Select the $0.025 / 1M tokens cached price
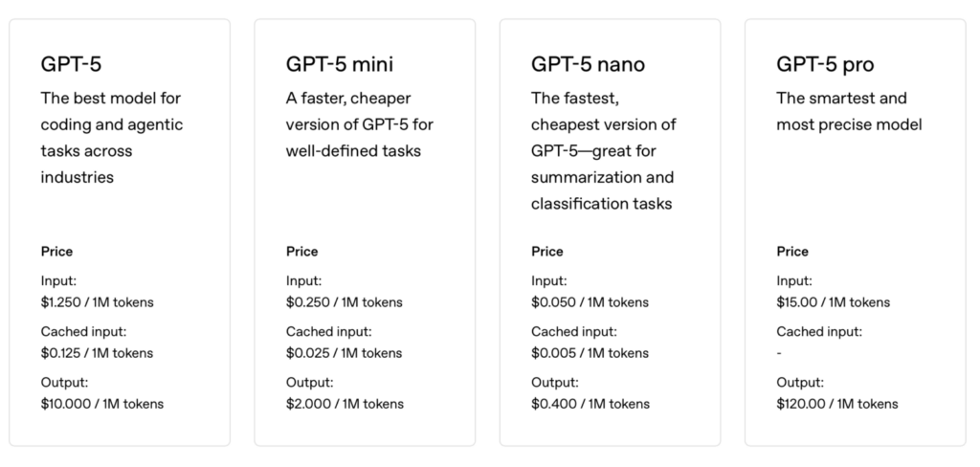This screenshot has height=467, width=980. click(x=344, y=353)
